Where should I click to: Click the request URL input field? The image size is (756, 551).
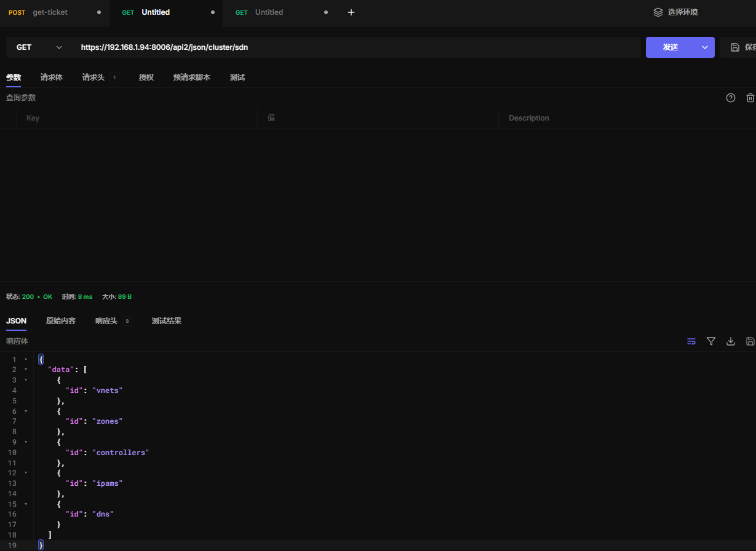pos(357,47)
